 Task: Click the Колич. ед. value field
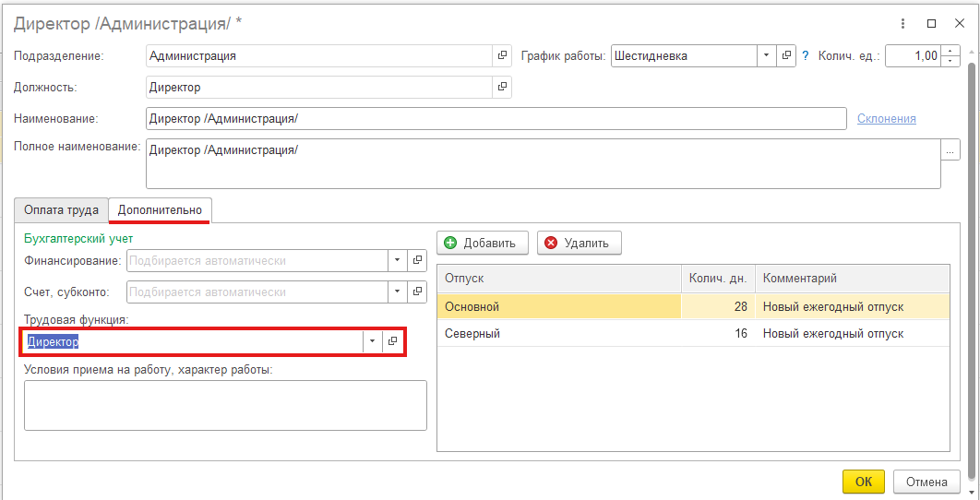click(914, 55)
